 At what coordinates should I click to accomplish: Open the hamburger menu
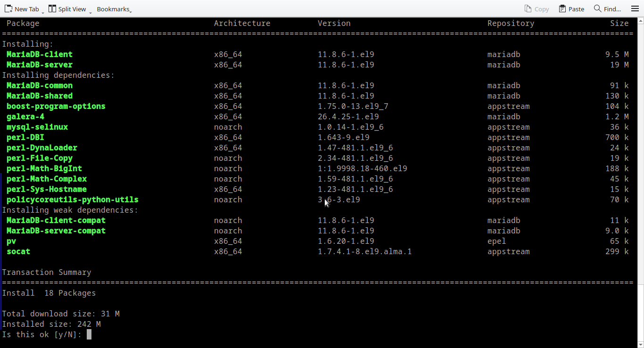[635, 9]
